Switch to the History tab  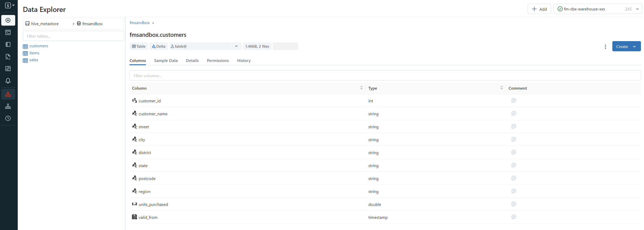pyautogui.click(x=244, y=61)
